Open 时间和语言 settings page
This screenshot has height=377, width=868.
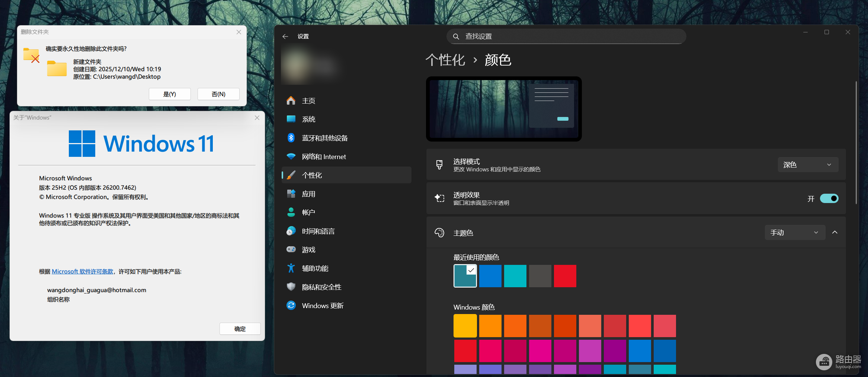[x=346, y=231]
